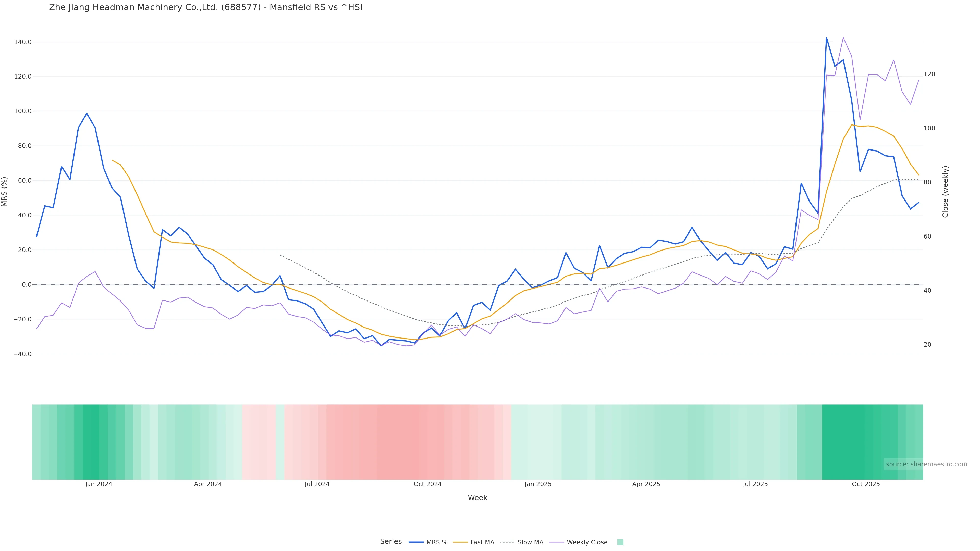Screen dimensions: 980x551
Task: Click the 140.0 tick on MRS axis
Action: (x=23, y=42)
